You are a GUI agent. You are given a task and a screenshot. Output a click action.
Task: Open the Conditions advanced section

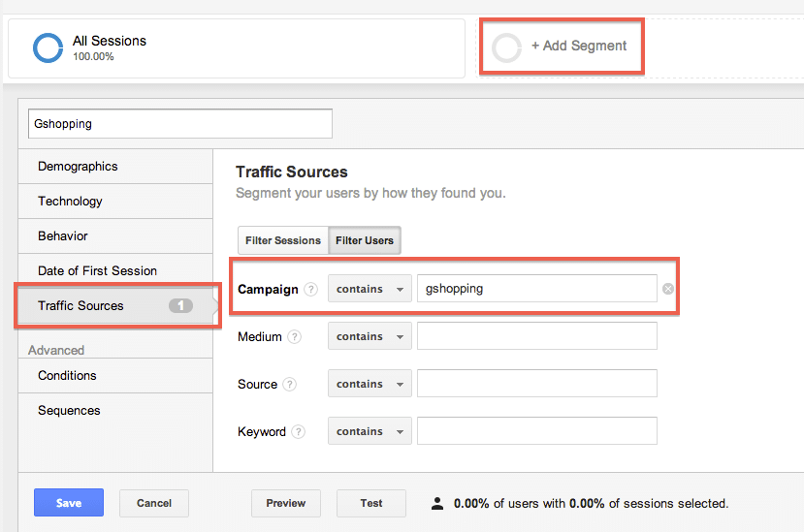coord(115,376)
